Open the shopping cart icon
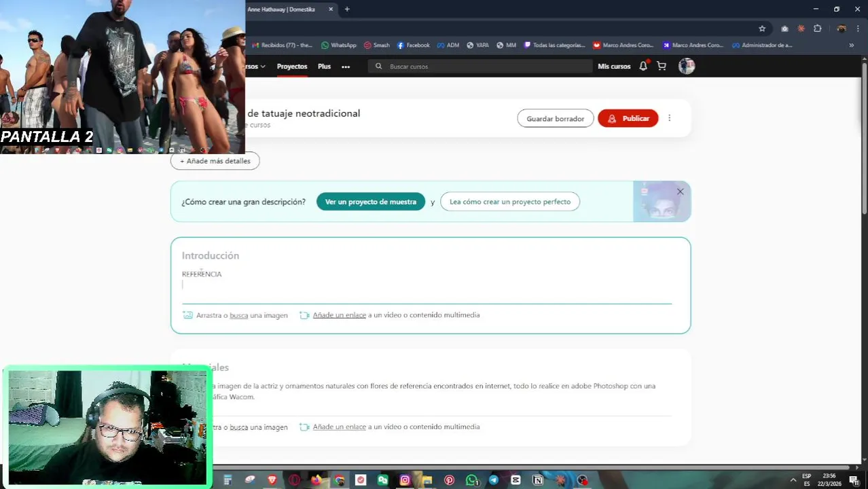The image size is (868, 489). click(662, 66)
